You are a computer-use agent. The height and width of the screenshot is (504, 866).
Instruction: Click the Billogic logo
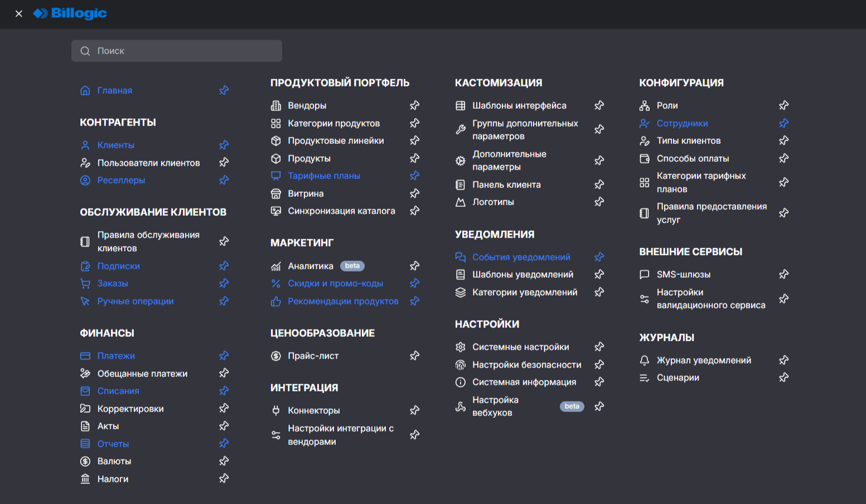coord(70,13)
